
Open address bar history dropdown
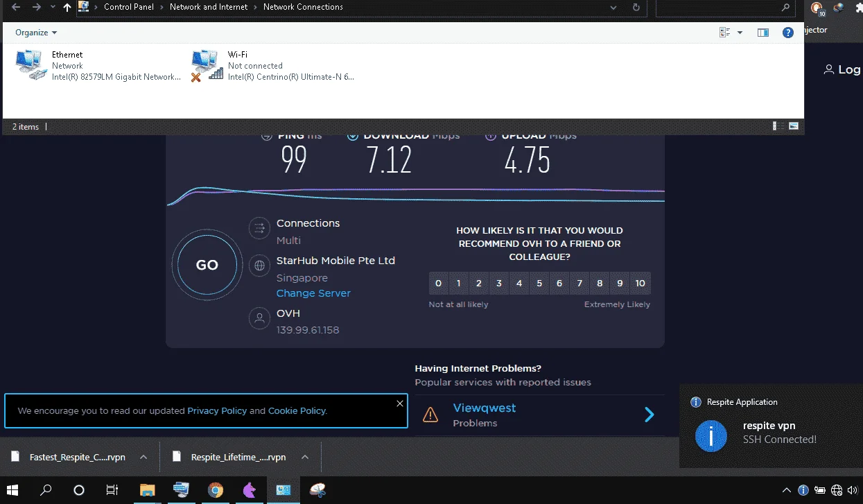click(x=613, y=7)
